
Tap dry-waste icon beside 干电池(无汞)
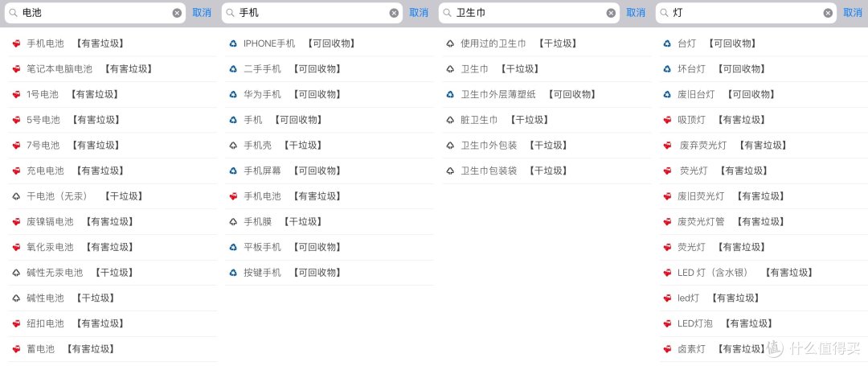coord(16,196)
